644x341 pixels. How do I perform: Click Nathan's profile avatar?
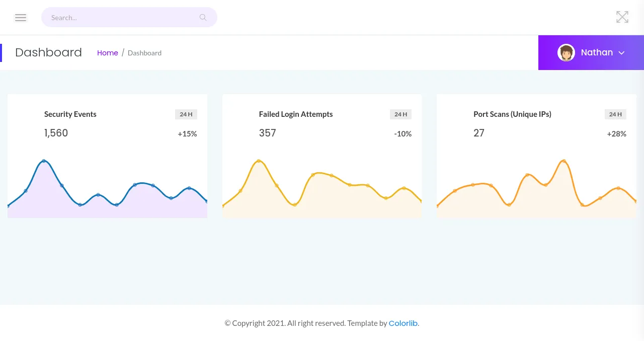566,52
